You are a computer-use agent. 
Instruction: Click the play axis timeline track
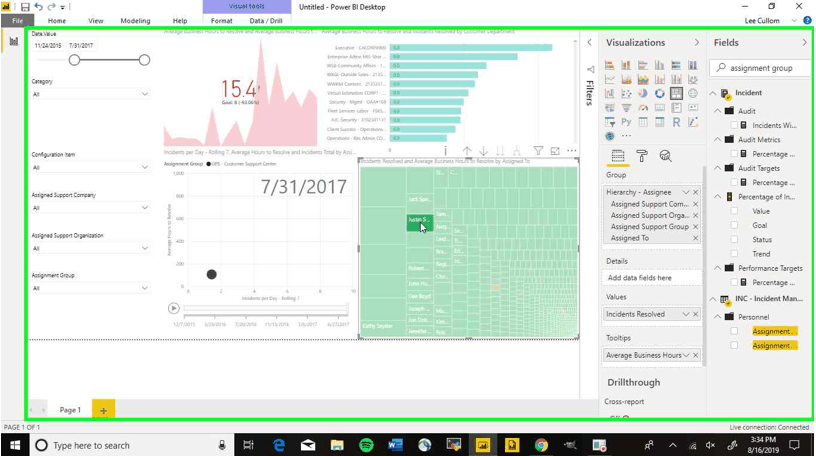coord(265,309)
